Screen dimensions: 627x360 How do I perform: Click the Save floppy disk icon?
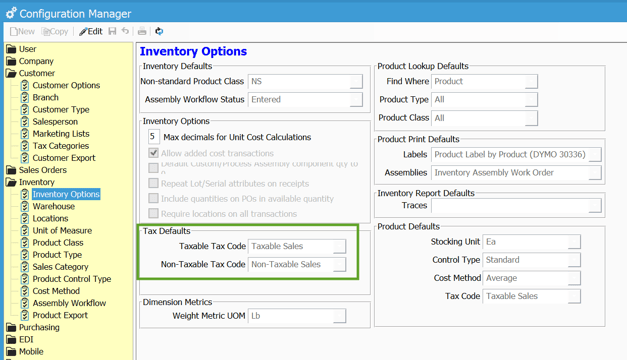(112, 31)
